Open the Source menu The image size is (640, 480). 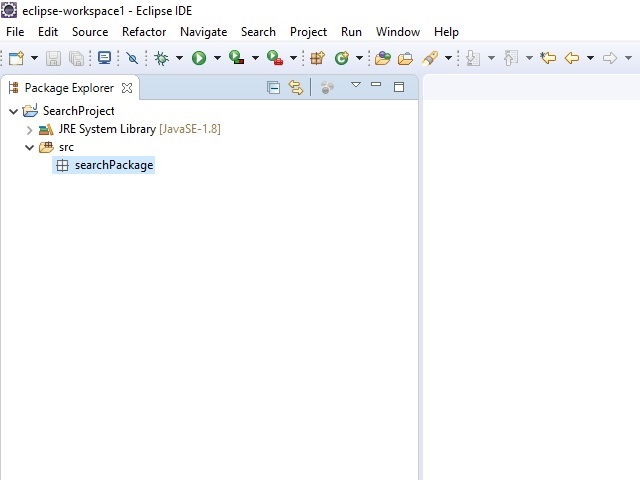click(90, 32)
